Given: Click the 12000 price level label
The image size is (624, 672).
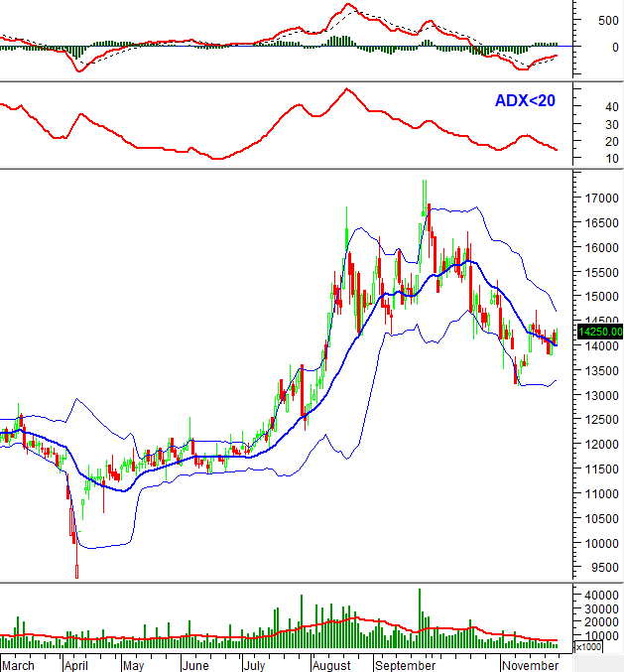Looking at the screenshot, I should (598, 445).
